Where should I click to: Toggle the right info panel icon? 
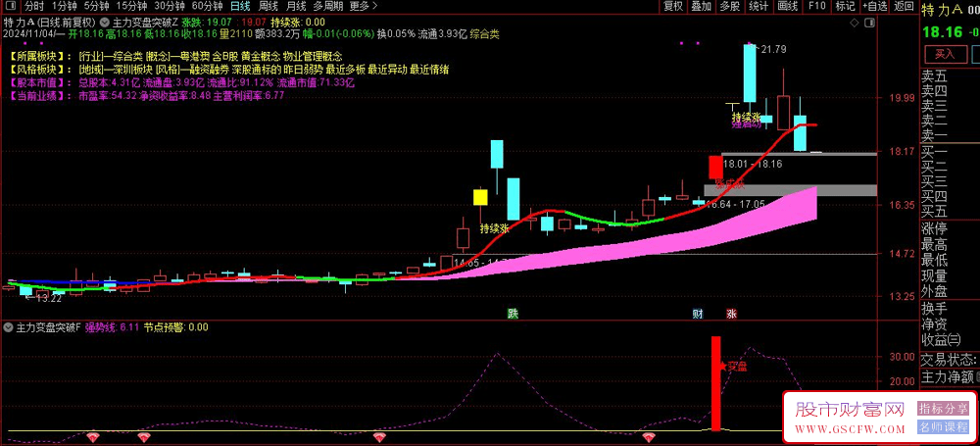click(868, 24)
